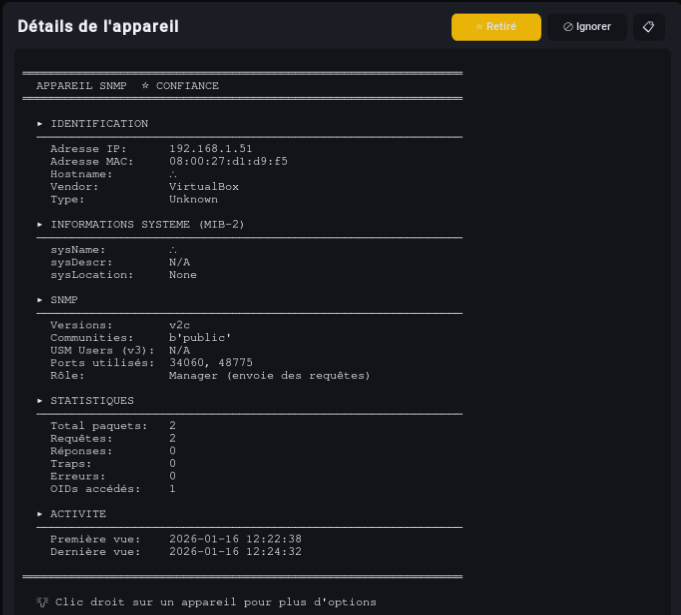Click the Total paquets value 2
This screenshot has width=681, height=615.
click(x=172, y=426)
